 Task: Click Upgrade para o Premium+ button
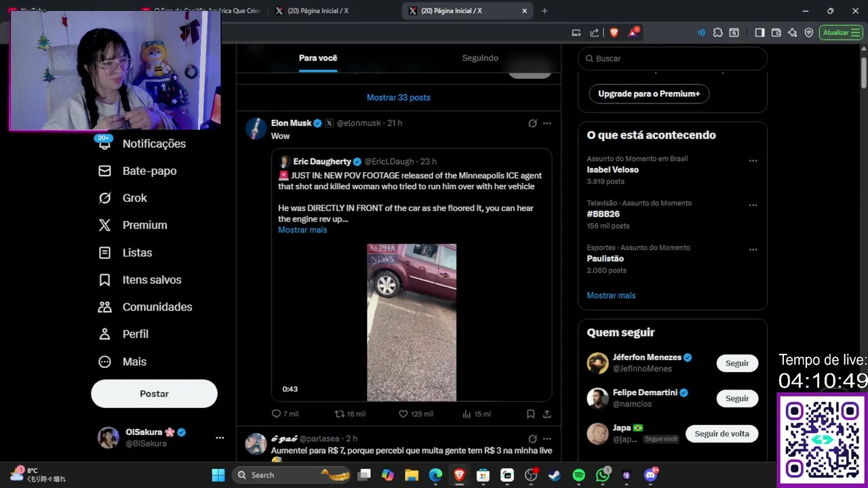click(649, 94)
